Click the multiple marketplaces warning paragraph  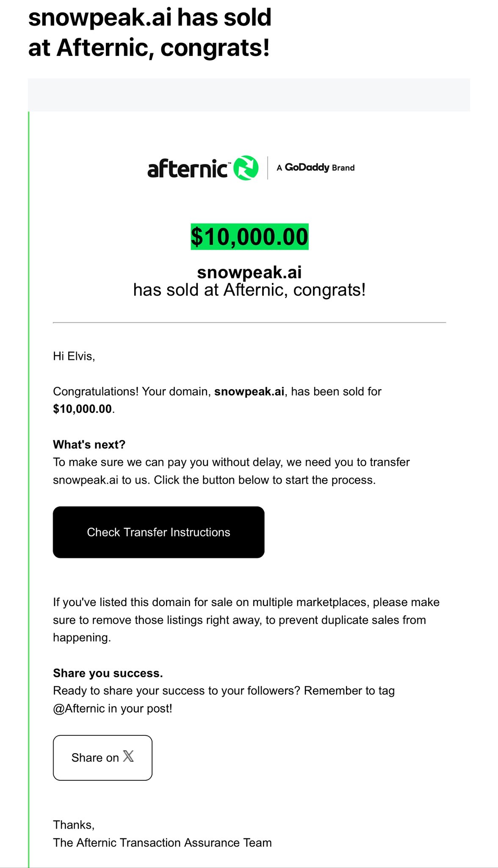click(246, 620)
